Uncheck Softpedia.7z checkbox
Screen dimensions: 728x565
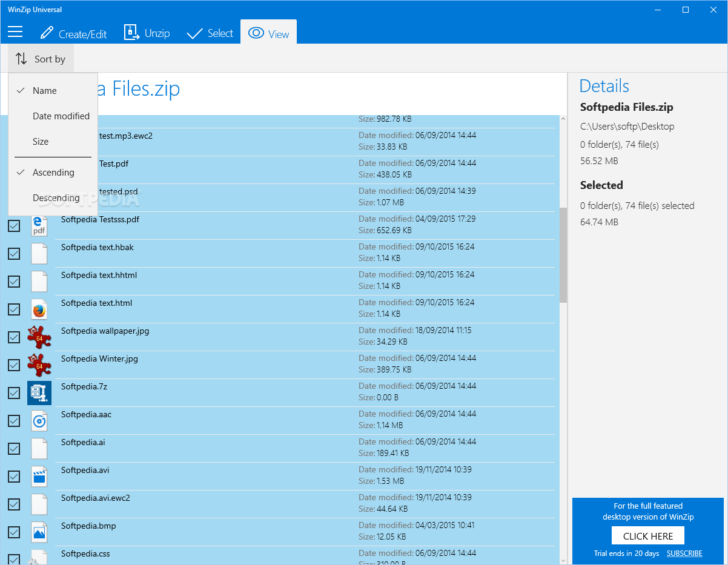(14, 393)
